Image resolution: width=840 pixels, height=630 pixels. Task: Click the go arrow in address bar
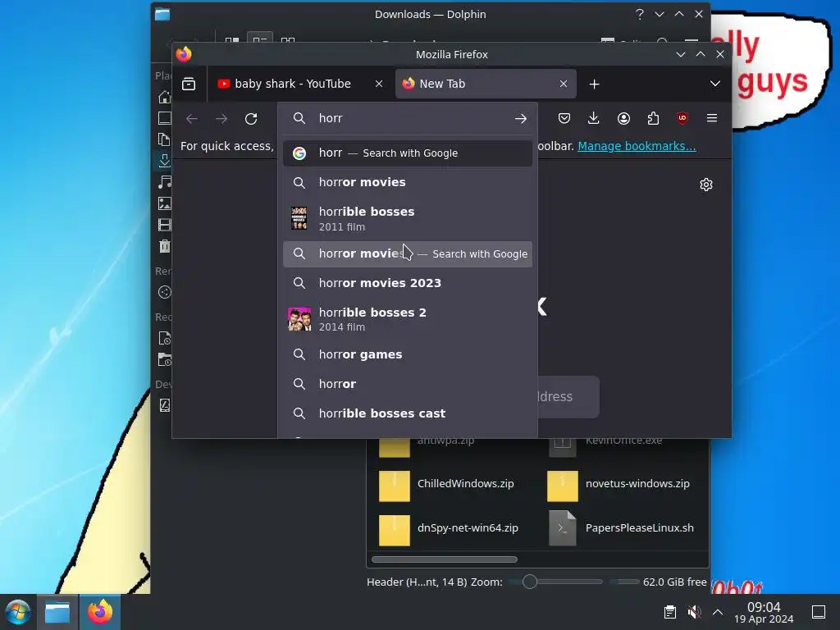click(x=521, y=118)
